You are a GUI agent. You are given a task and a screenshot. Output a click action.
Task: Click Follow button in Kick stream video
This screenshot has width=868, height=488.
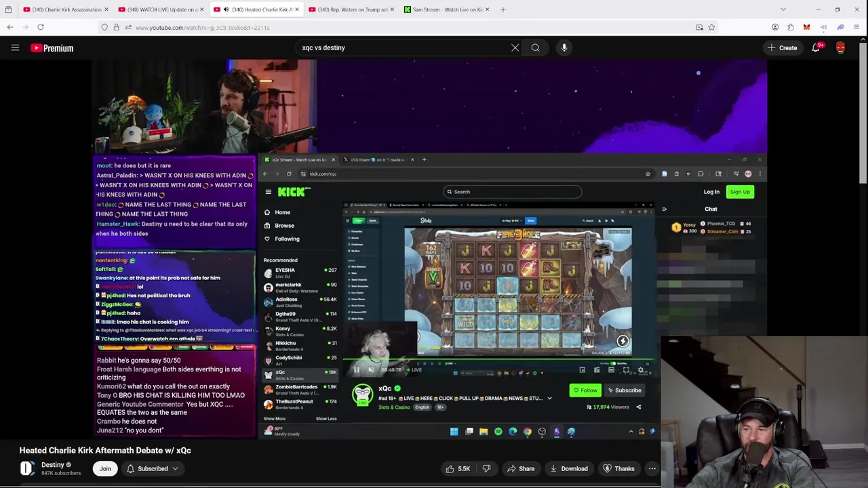point(585,390)
